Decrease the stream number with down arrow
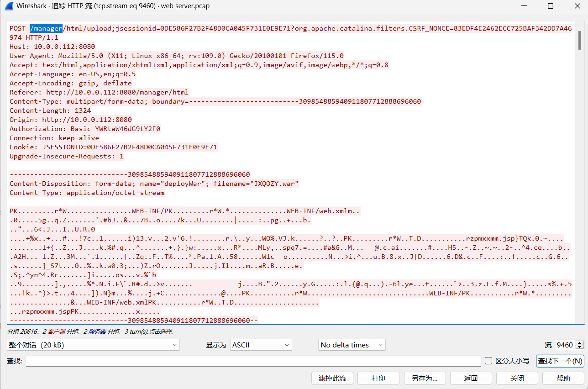Screen dimensions: 588x389 click(x=580, y=348)
